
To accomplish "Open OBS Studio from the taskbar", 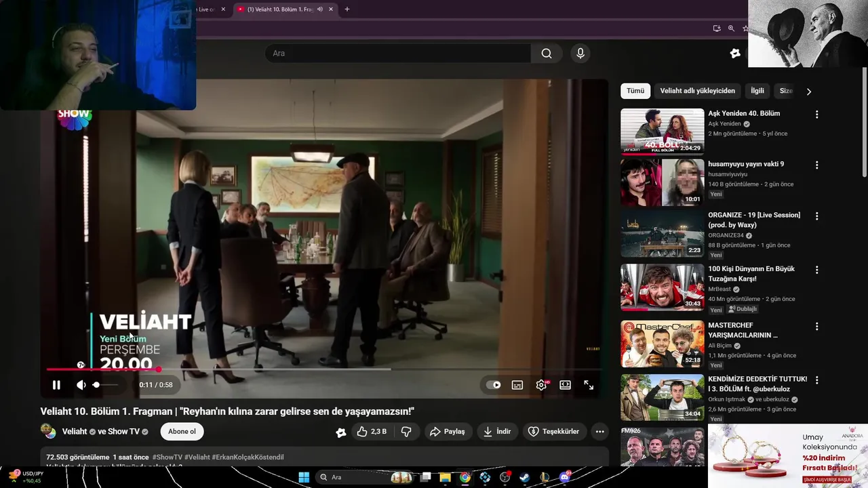I will [505, 477].
